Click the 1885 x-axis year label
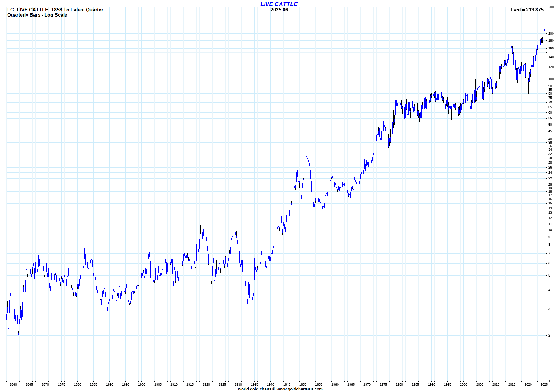558x392 pixels. [94, 384]
